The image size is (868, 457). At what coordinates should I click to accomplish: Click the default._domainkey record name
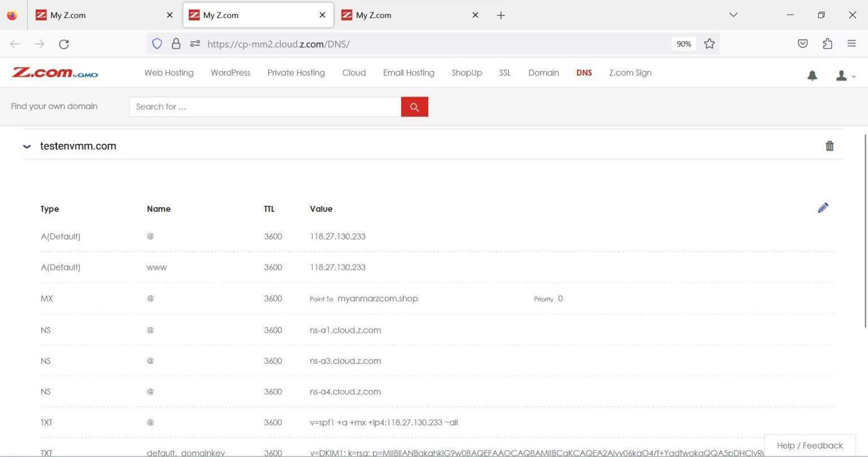coord(186,452)
